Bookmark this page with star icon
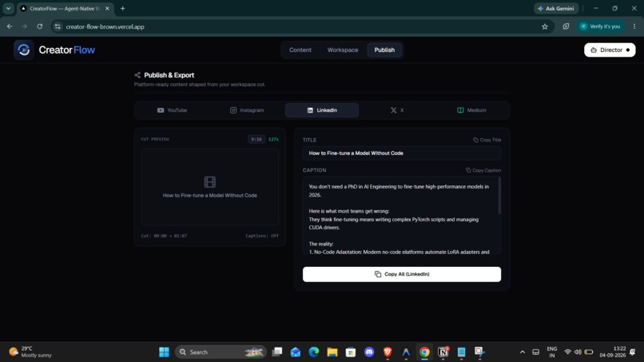This screenshot has height=362, width=644. (x=545, y=26)
